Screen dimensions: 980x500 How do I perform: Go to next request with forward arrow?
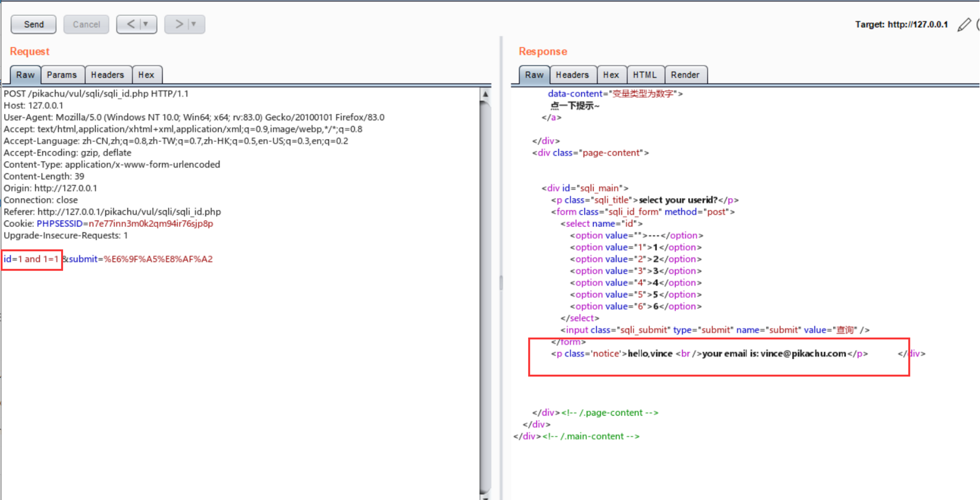[x=178, y=24]
